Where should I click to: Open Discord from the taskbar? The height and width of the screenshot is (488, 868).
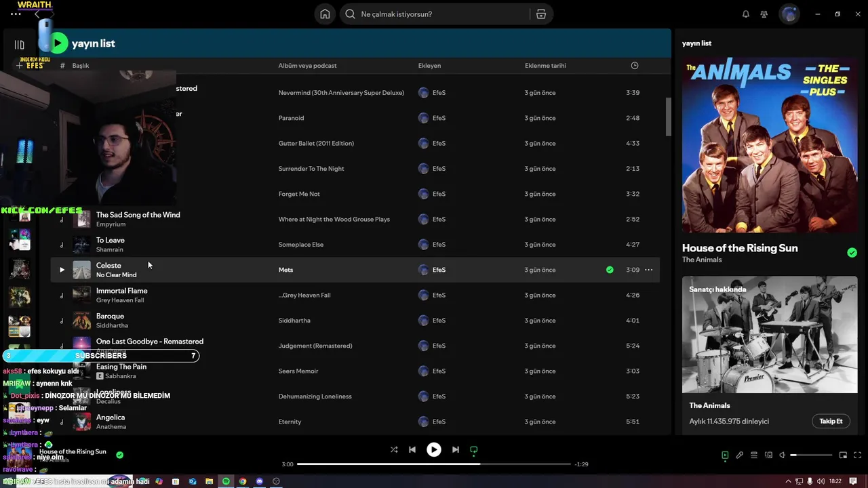pyautogui.click(x=260, y=481)
